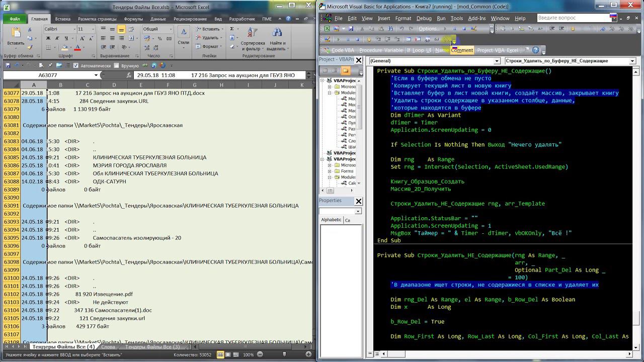This screenshot has height=362, width=644.
Task: Open the (General) object dropdown
Action: (496, 61)
